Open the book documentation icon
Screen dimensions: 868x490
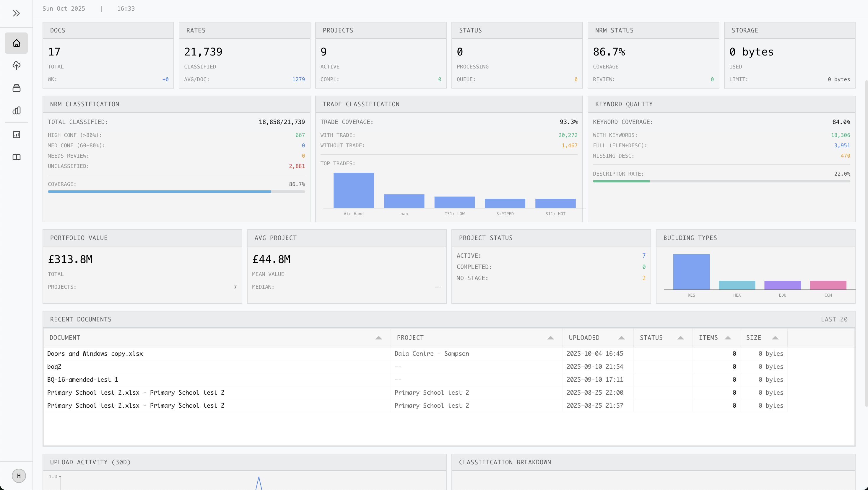[x=16, y=157]
